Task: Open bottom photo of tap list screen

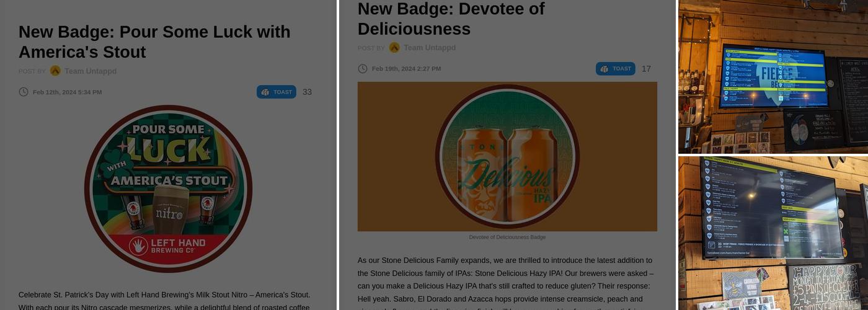Action: tap(773, 232)
